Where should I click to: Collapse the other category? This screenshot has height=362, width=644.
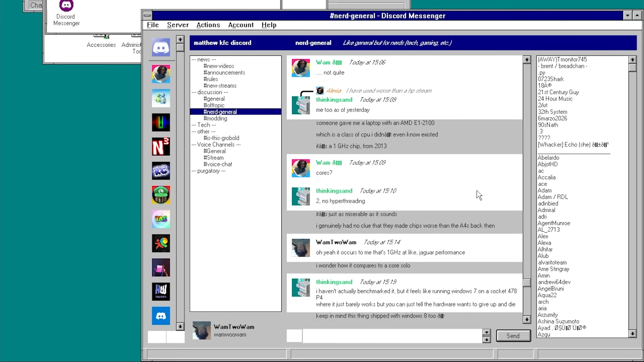click(x=203, y=131)
